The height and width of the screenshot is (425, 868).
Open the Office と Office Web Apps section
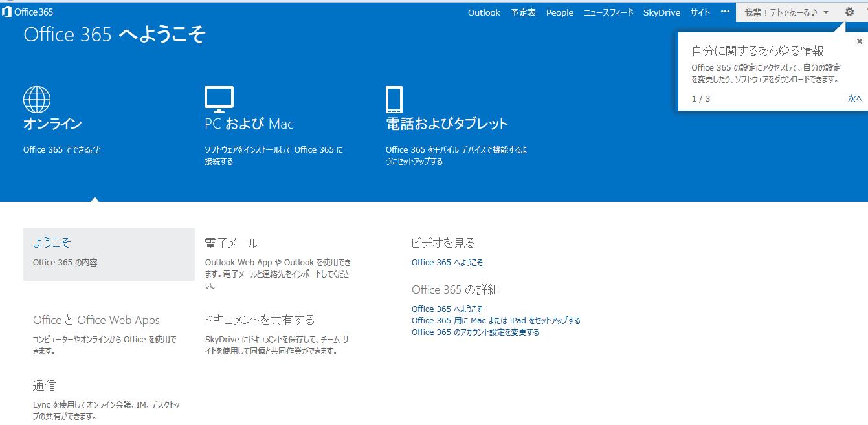(96, 320)
